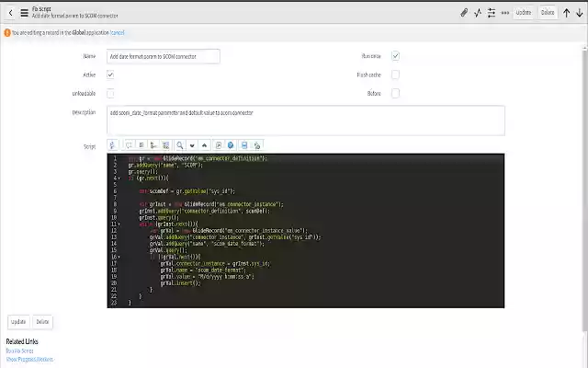Enable the Before checkbox

tap(395, 93)
